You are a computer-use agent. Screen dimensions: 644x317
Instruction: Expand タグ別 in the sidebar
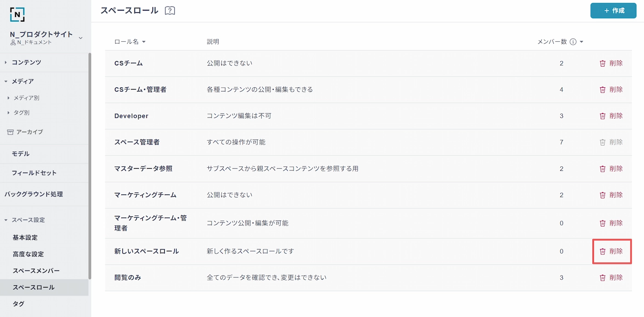coord(8,113)
